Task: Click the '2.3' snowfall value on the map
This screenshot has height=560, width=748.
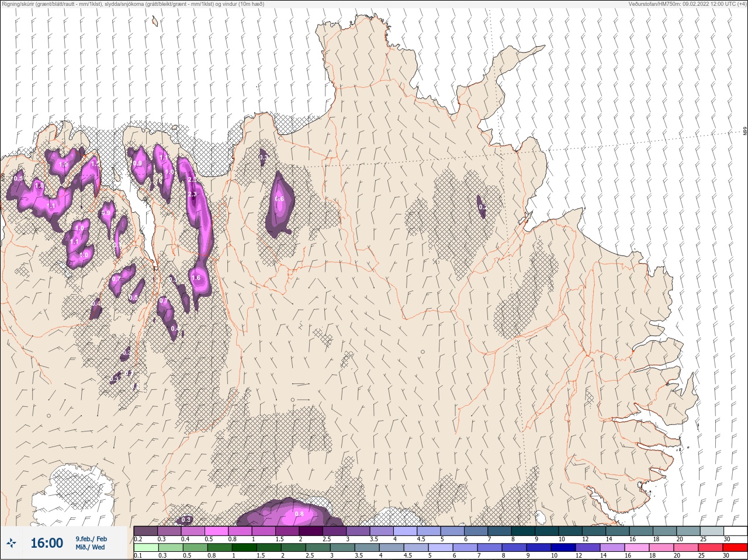Action: (x=192, y=194)
